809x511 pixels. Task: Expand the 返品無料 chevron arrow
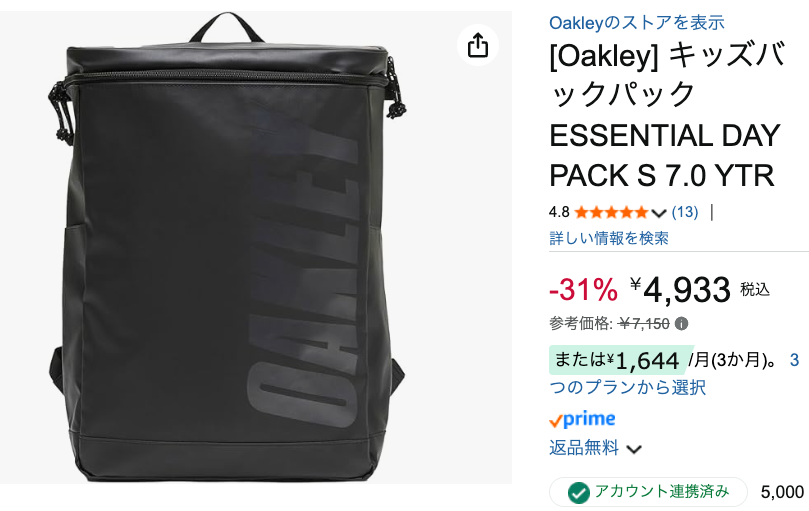(634, 449)
